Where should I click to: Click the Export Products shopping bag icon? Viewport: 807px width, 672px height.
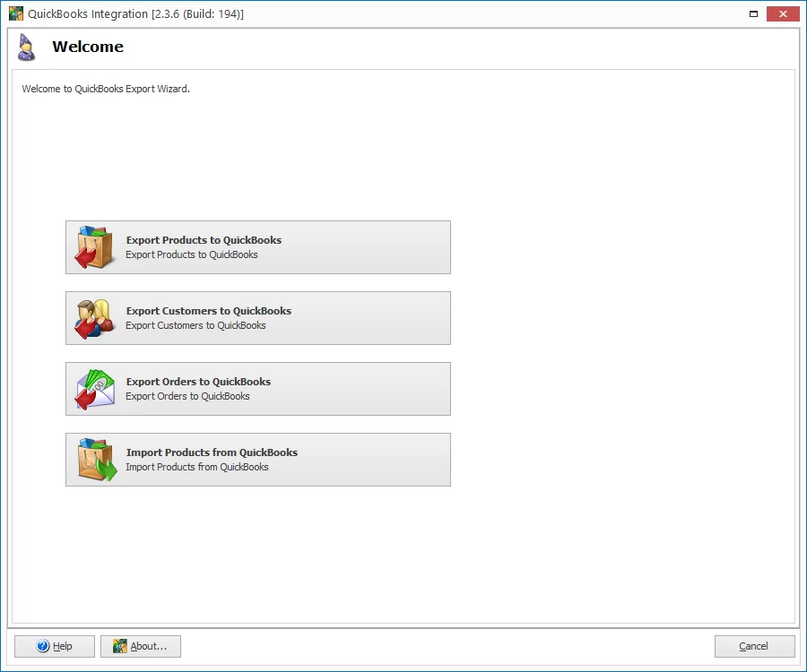[93, 247]
